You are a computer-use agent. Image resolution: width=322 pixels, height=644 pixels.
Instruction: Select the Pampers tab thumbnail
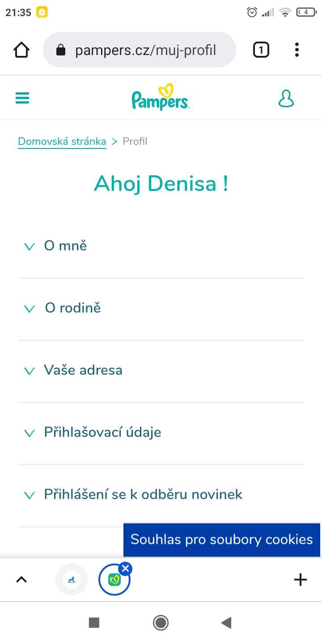coord(114,580)
